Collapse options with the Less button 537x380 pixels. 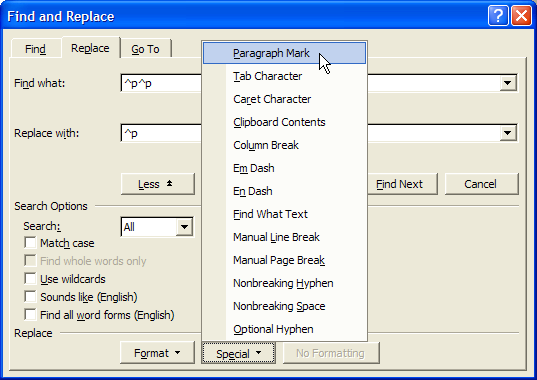158,184
